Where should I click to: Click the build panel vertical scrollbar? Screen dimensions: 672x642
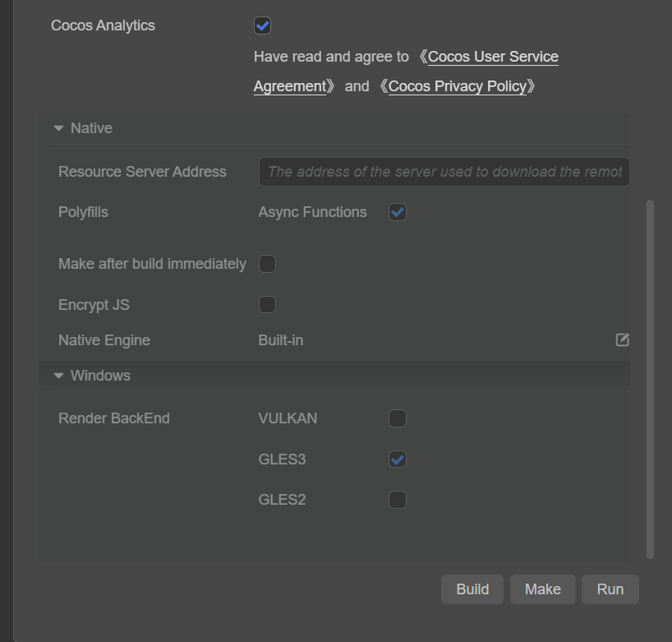coord(651,378)
